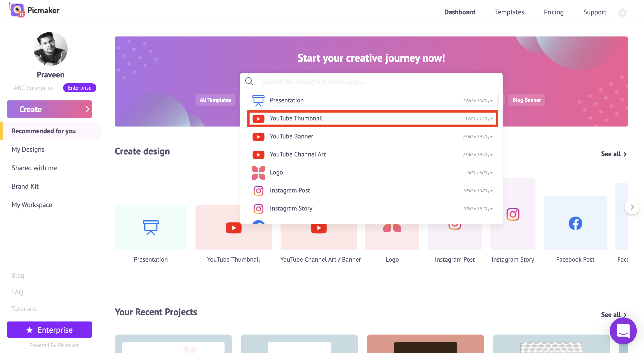The height and width of the screenshot is (353, 644).
Task: Click YouTube Channel Art / Banner label
Action: [320, 259]
